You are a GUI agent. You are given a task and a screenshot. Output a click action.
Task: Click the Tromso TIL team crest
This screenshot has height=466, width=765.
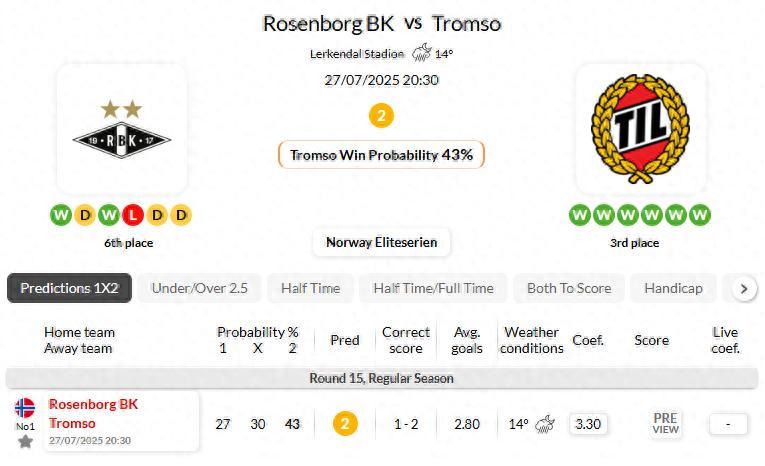coord(640,128)
